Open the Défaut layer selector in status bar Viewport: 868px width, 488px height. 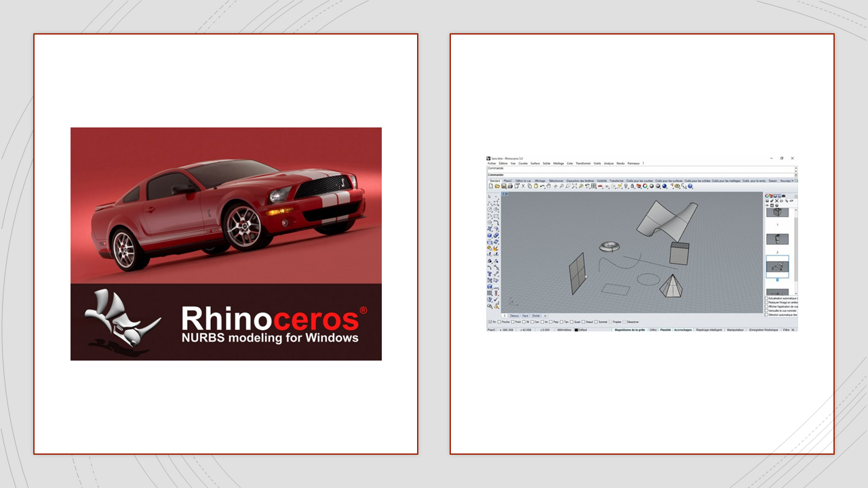point(583,330)
